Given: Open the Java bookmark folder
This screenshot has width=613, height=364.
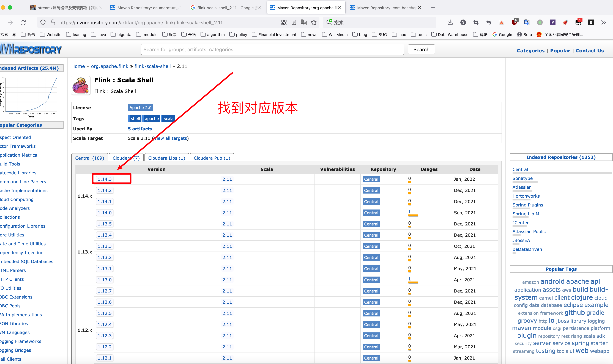Looking at the screenshot, I should coord(98,35).
